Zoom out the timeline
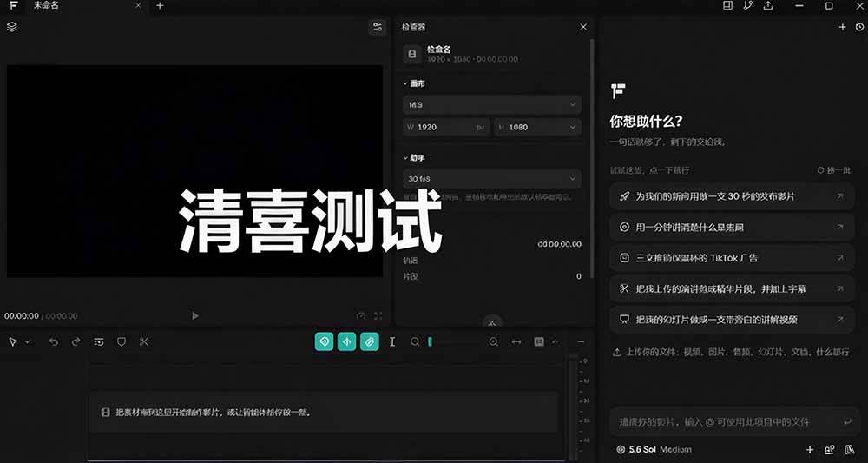 tap(415, 342)
